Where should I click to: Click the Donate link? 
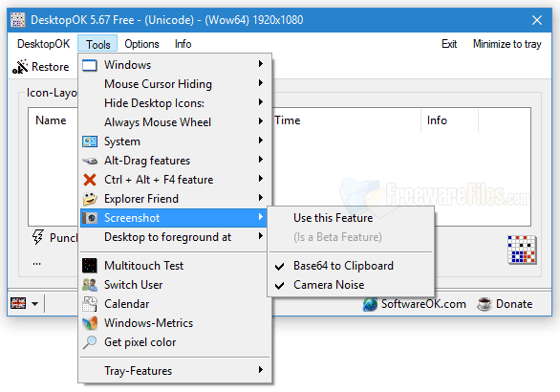click(x=514, y=304)
